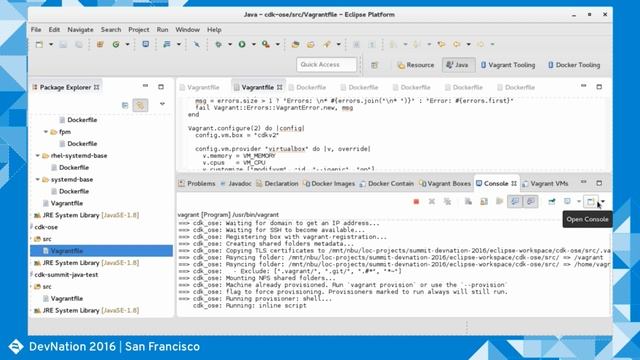Viewport: 640px width, 360px height.
Task: Collapse the rhel-systemd-base folder
Action: coord(38,156)
